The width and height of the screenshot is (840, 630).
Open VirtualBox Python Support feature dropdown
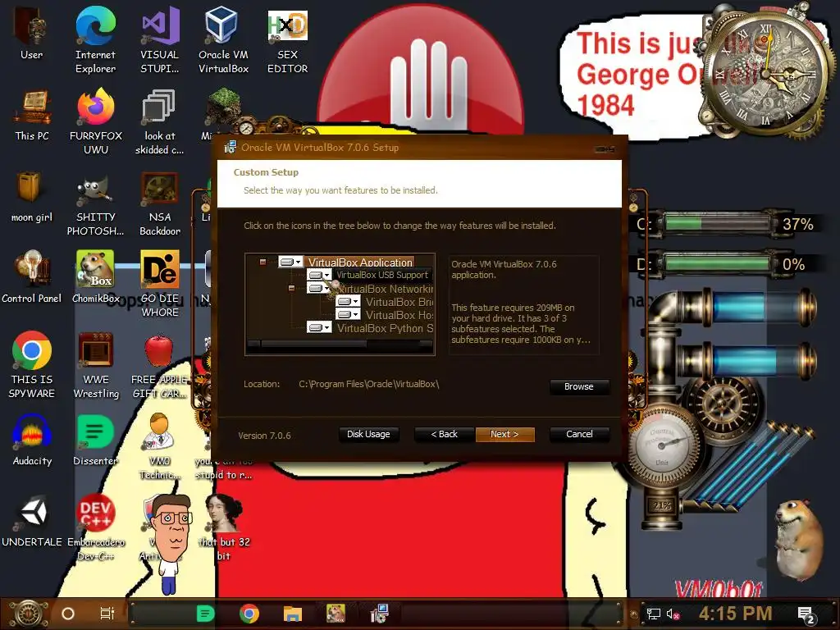pos(319,327)
